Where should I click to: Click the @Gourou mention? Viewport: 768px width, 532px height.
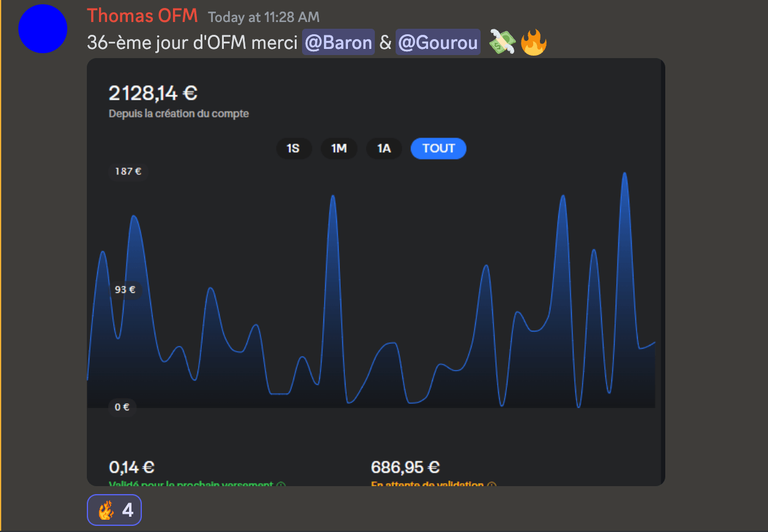438,43
